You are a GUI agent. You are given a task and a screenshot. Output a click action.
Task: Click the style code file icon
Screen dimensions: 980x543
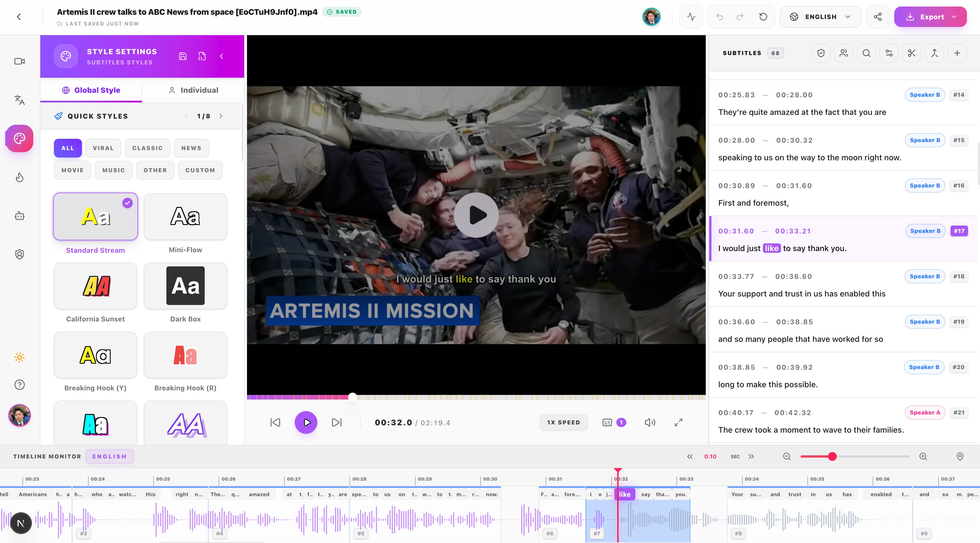click(x=202, y=56)
